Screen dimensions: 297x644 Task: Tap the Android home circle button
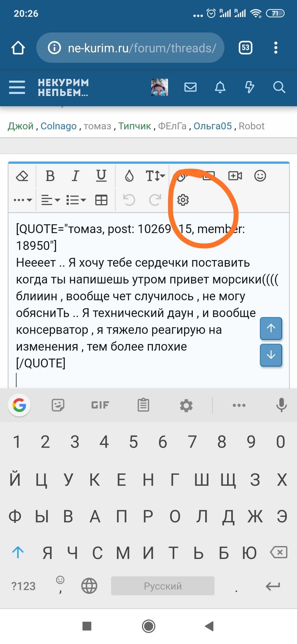click(x=149, y=626)
